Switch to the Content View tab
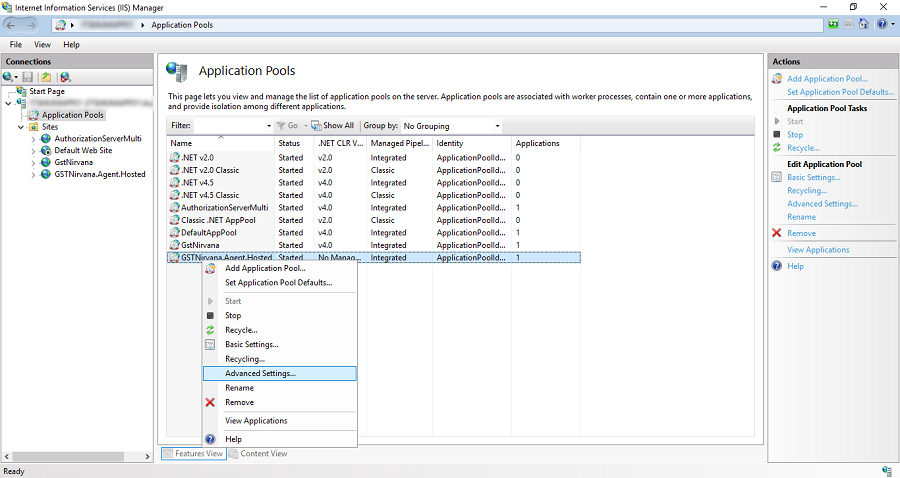900x478 pixels. point(258,453)
